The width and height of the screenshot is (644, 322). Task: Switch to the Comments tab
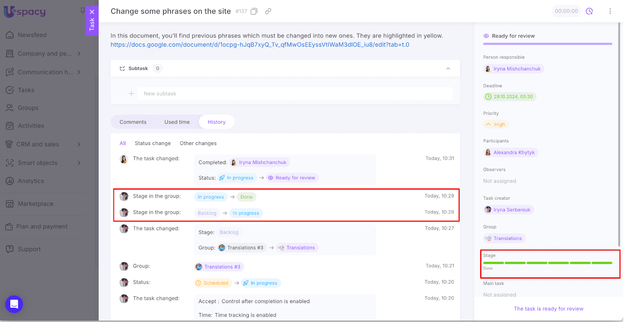tap(133, 122)
